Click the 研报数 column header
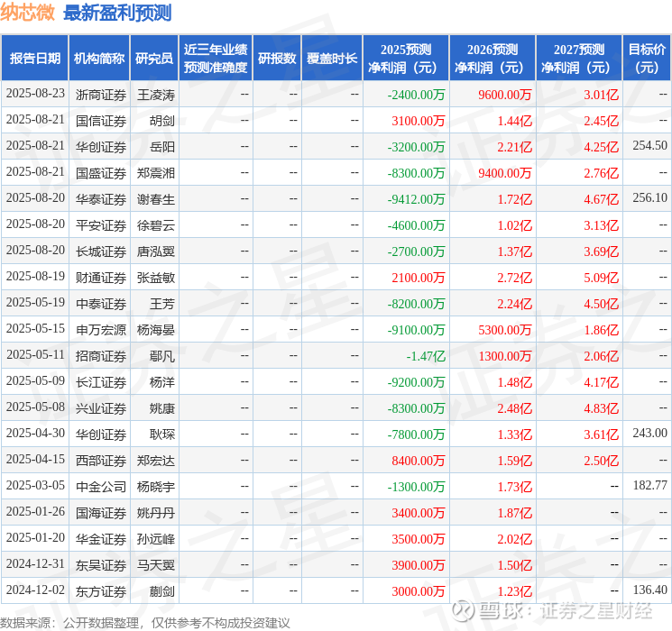Viewport: 672px width, 631px height. click(x=277, y=59)
